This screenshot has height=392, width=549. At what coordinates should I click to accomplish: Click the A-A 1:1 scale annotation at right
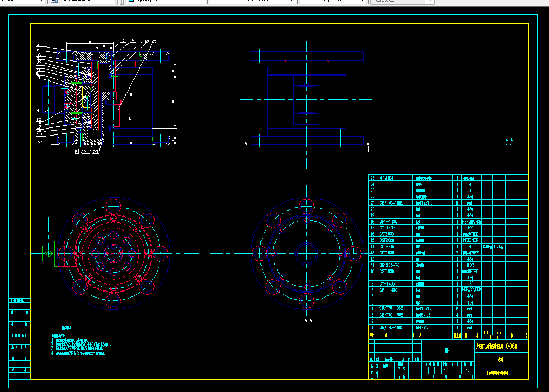coord(509,143)
